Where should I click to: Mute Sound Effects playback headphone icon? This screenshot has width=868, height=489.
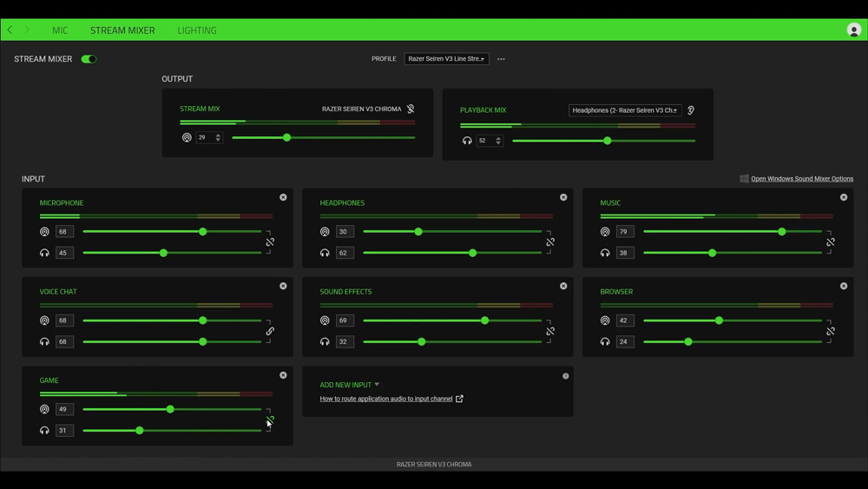325,341
